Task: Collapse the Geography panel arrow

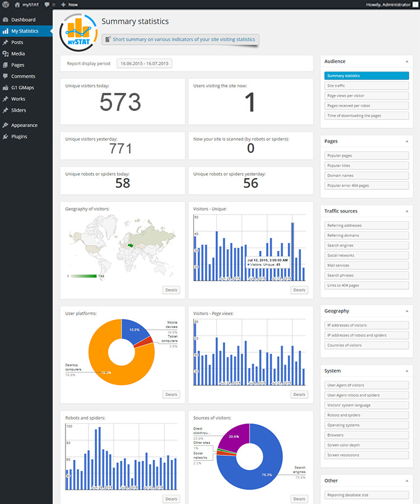Action: [x=407, y=311]
